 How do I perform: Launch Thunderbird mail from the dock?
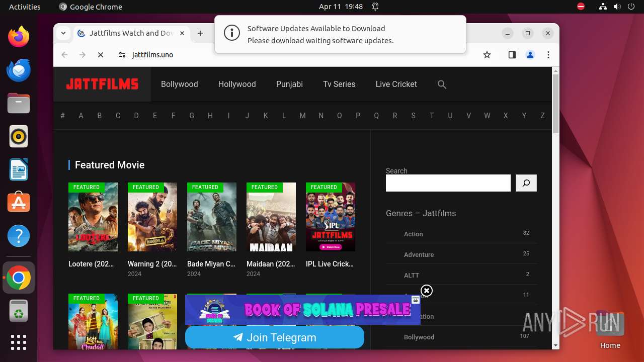coord(19,70)
